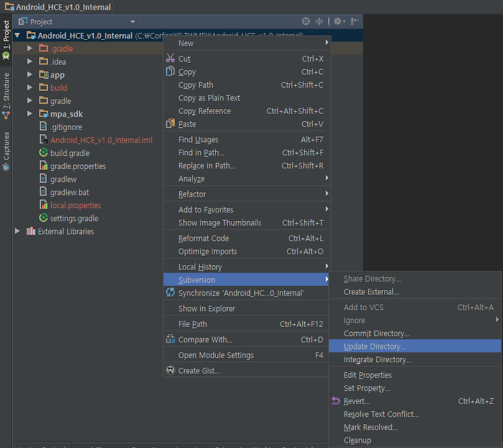Expand the .gradle folder node
Viewport: 503px width, 448px height.
(29, 48)
